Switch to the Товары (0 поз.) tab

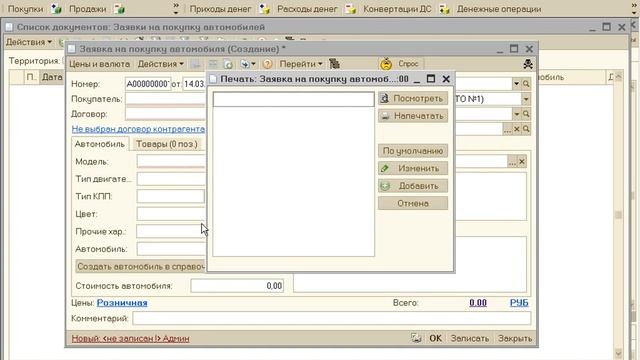pos(167,144)
